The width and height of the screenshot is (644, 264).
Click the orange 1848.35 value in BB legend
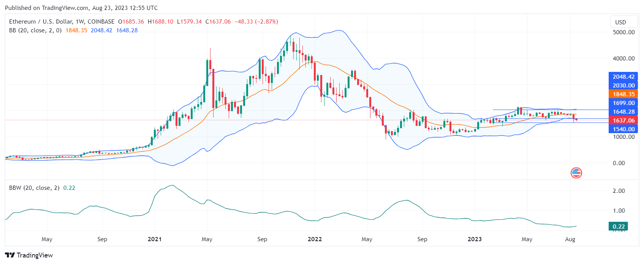click(76, 30)
